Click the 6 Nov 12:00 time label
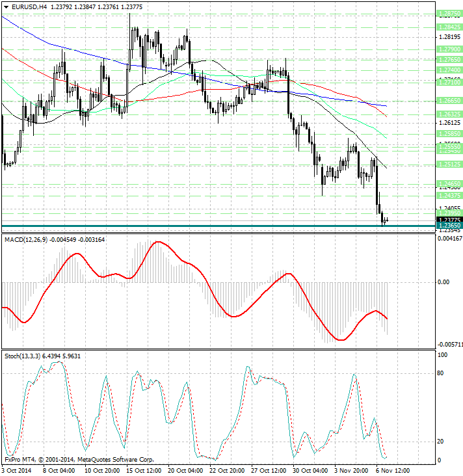463x476 pixels. (x=393, y=470)
